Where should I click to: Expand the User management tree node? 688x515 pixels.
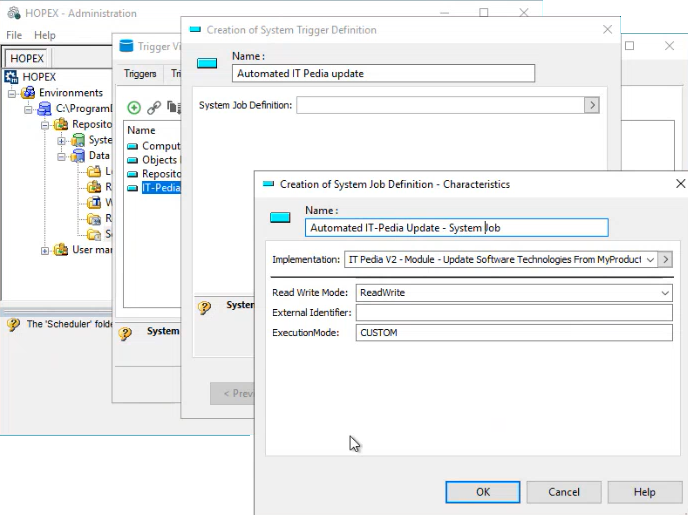tap(45, 250)
